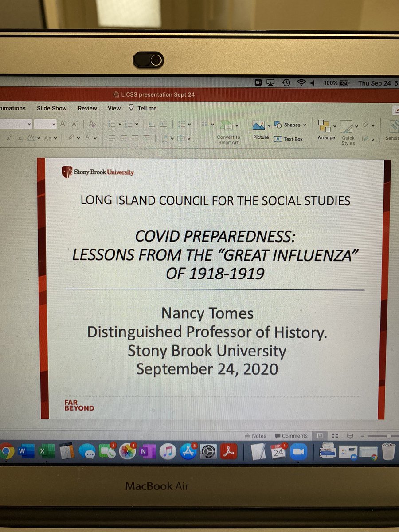Decrease the list indent level
The height and width of the screenshot is (532, 399).
tap(152, 125)
